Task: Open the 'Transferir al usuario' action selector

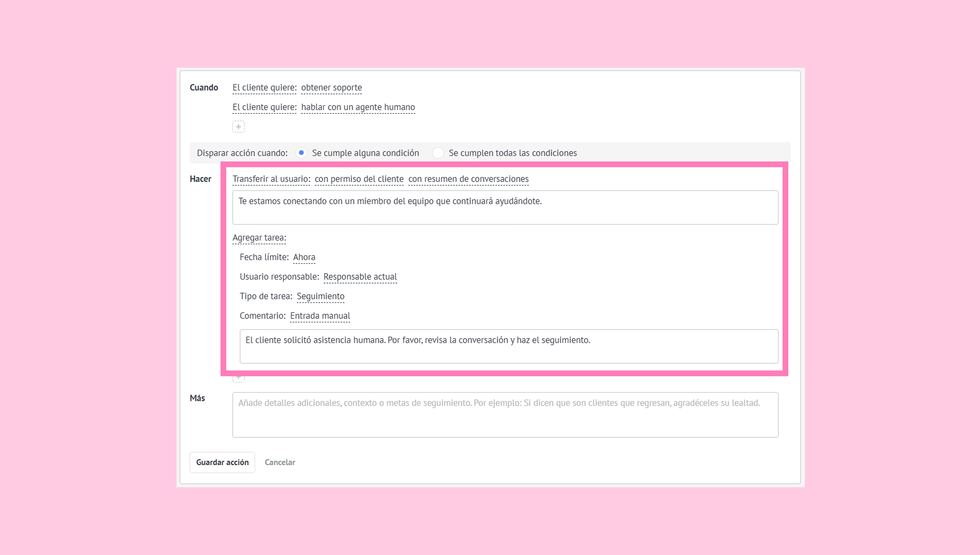Action: pyautogui.click(x=271, y=179)
